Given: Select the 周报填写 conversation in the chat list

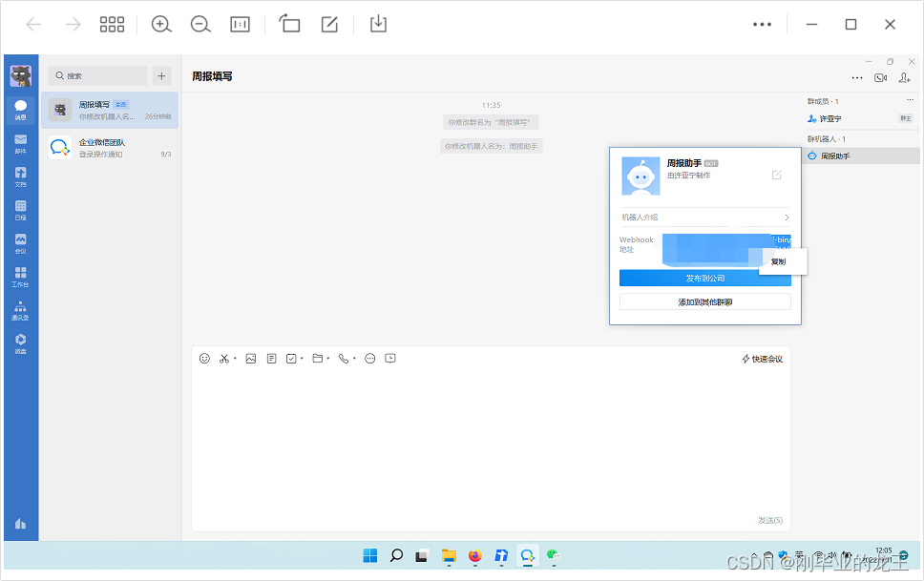Looking at the screenshot, I should [110, 110].
